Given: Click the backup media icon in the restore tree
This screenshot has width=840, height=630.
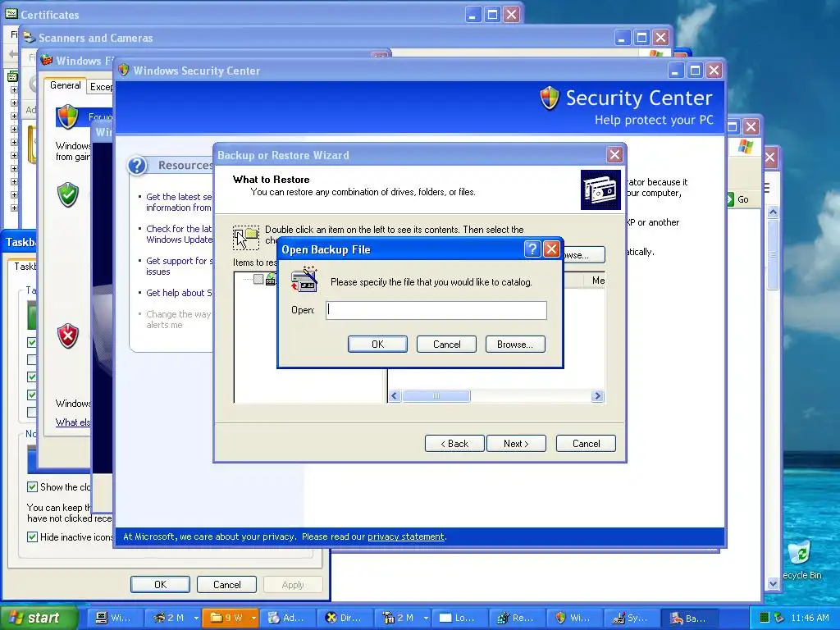Looking at the screenshot, I should (x=271, y=279).
